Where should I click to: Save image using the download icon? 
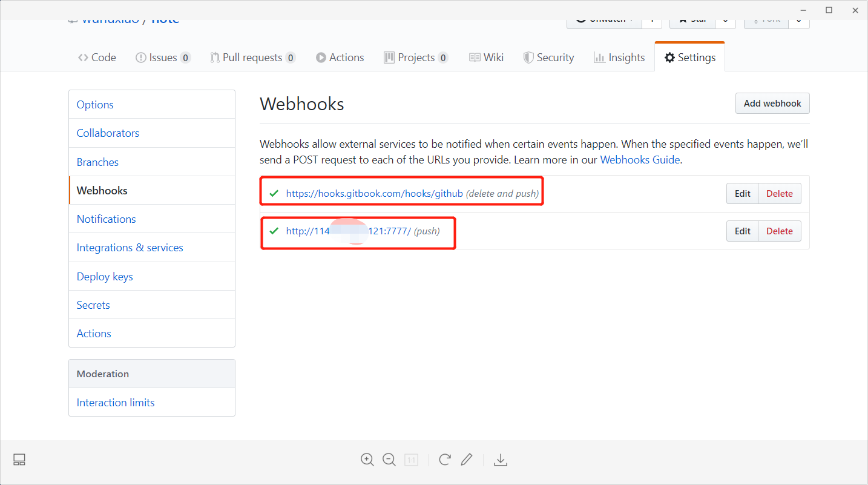500,460
